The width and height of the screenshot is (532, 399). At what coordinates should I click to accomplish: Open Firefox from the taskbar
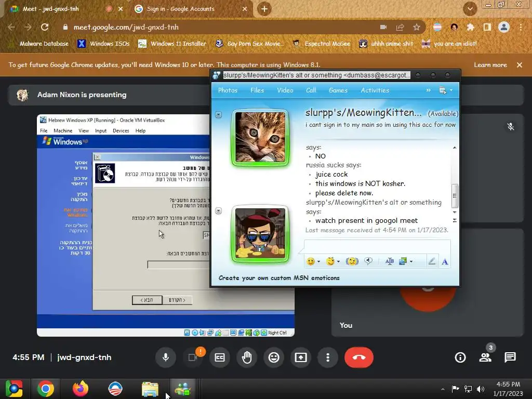tap(81, 389)
